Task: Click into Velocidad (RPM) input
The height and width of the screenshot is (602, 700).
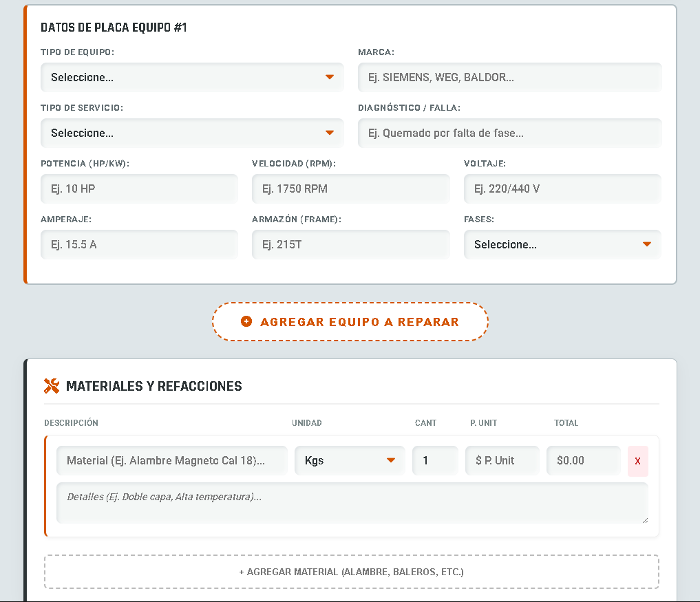Action: point(350,189)
